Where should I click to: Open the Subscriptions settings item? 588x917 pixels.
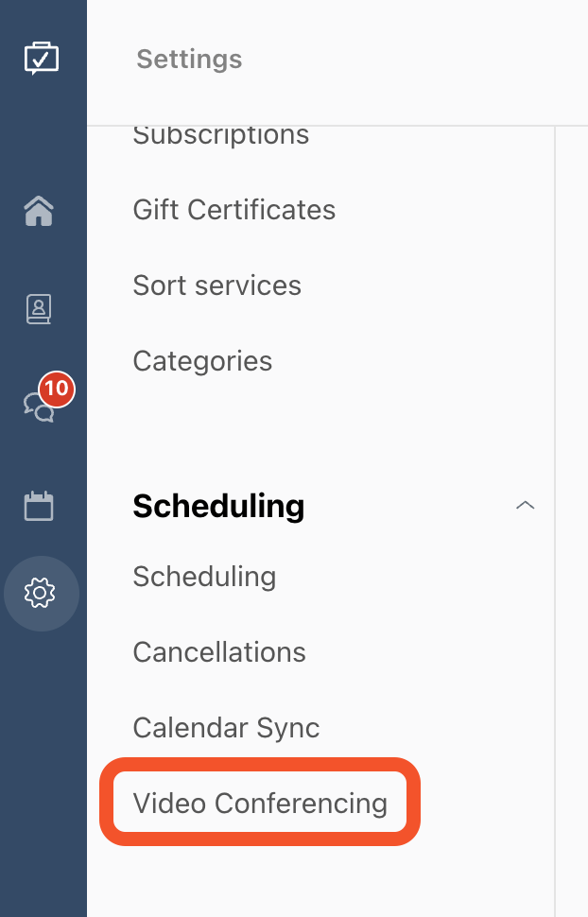click(220, 136)
